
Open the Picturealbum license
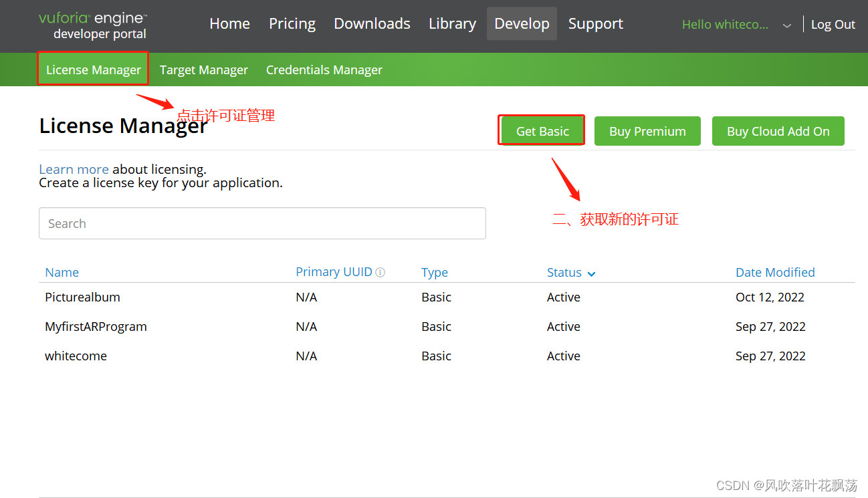[x=82, y=297]
